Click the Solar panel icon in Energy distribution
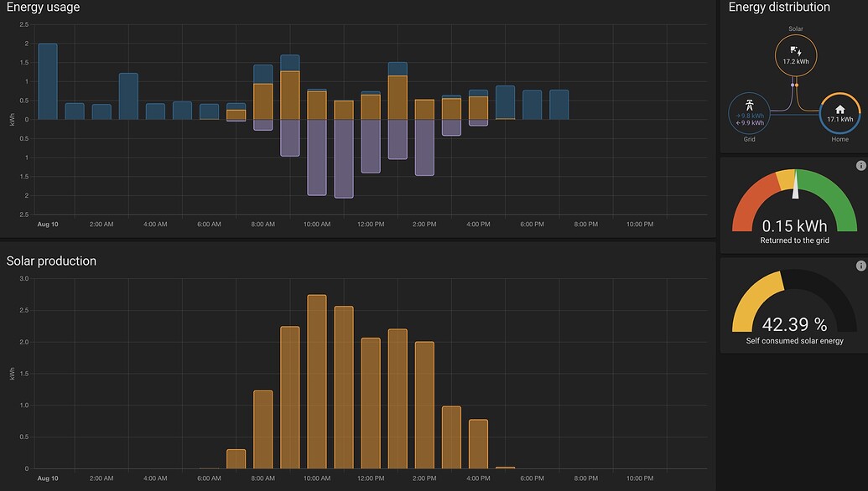 pos(795,50)
